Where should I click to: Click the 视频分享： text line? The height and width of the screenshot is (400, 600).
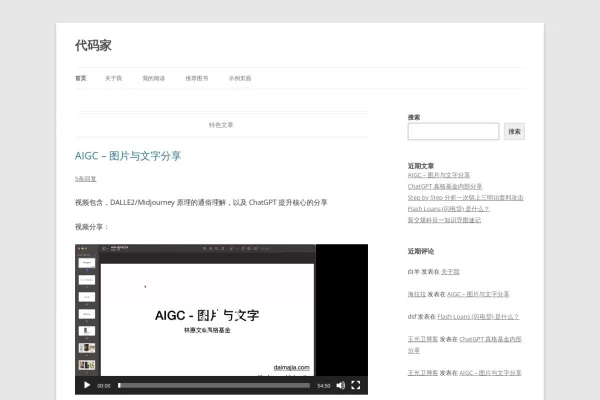tap(91, 227)
